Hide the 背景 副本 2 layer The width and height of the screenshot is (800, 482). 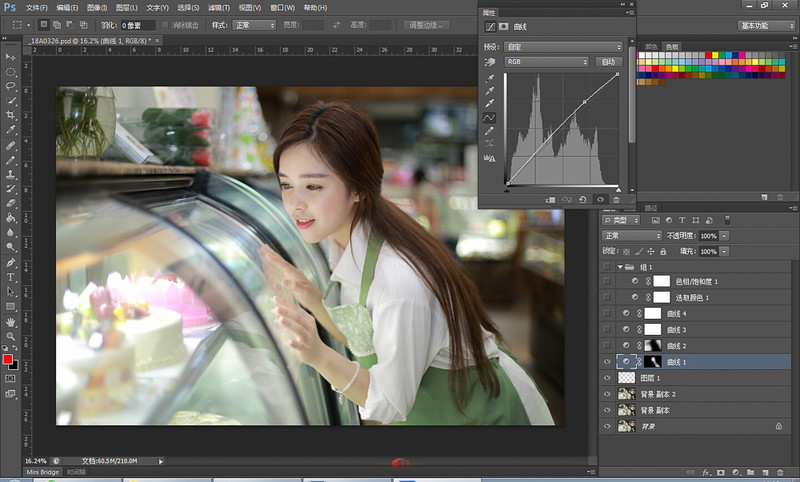(x=607, y=394)
